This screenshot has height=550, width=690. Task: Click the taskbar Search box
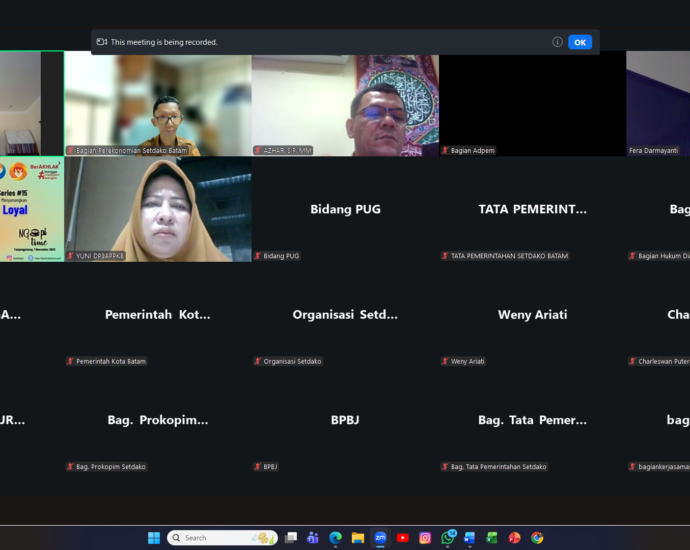[x=222, y=538]
